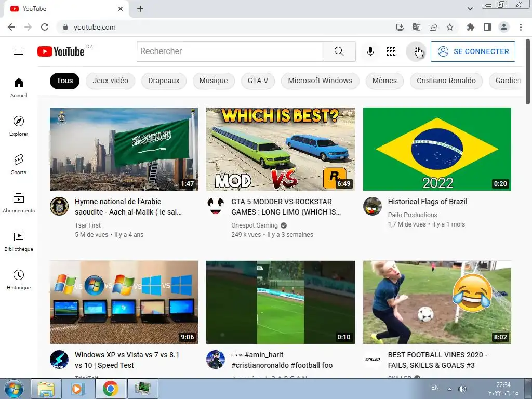Open Bibliothèque in the sidebar

point(19,241)
